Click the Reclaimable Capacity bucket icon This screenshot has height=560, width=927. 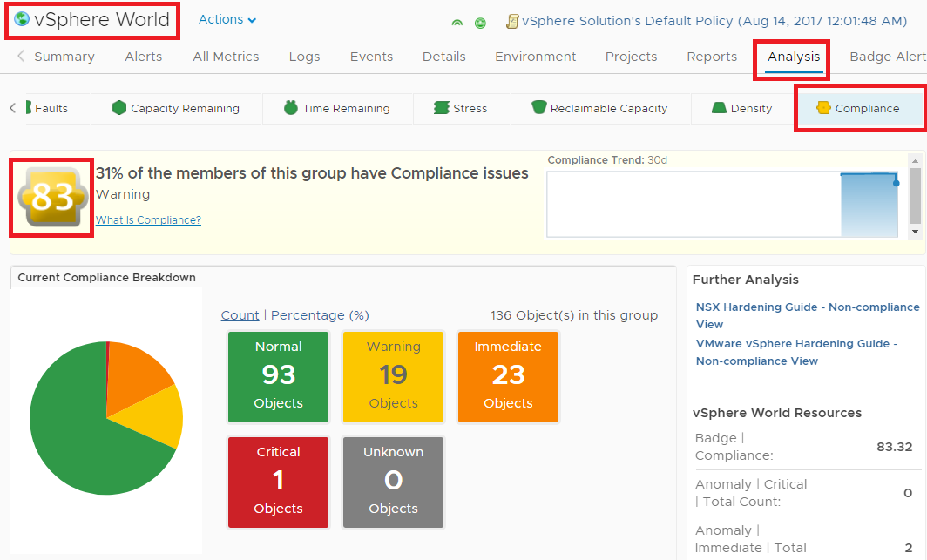pos(538,107)
